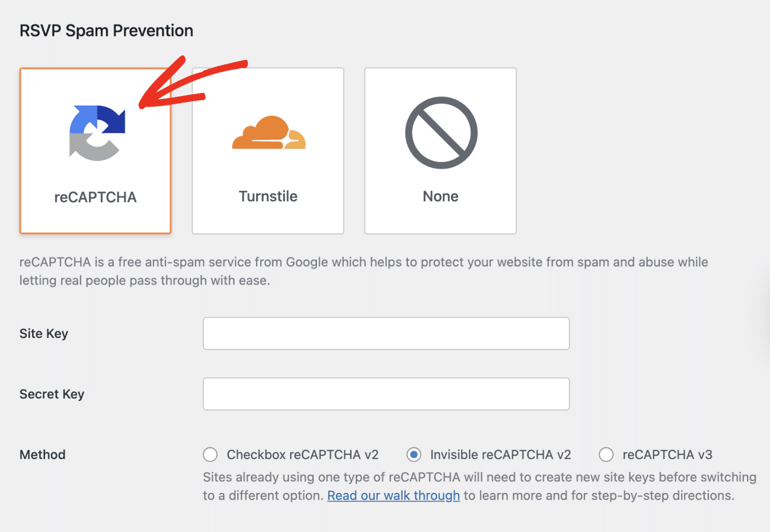Click the orange Cloudflare cloud icon
Viewport: 770px width, 532px height.
coord(268,133)
